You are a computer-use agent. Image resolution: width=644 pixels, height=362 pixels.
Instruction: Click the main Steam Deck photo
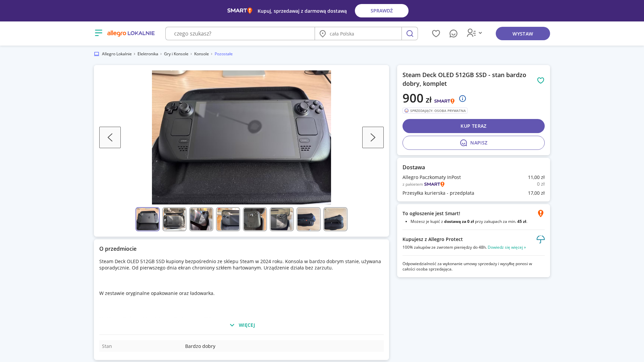pyautogui.click(x=241, y=137)
